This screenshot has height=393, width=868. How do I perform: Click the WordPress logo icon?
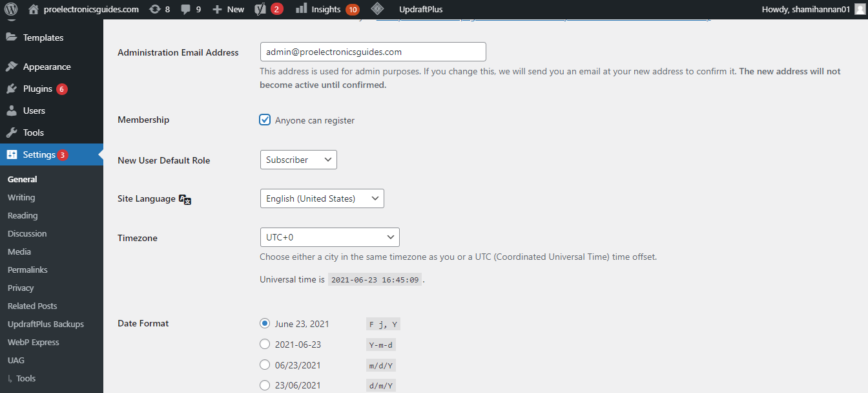pyautogui.click(x=11, y=9)
